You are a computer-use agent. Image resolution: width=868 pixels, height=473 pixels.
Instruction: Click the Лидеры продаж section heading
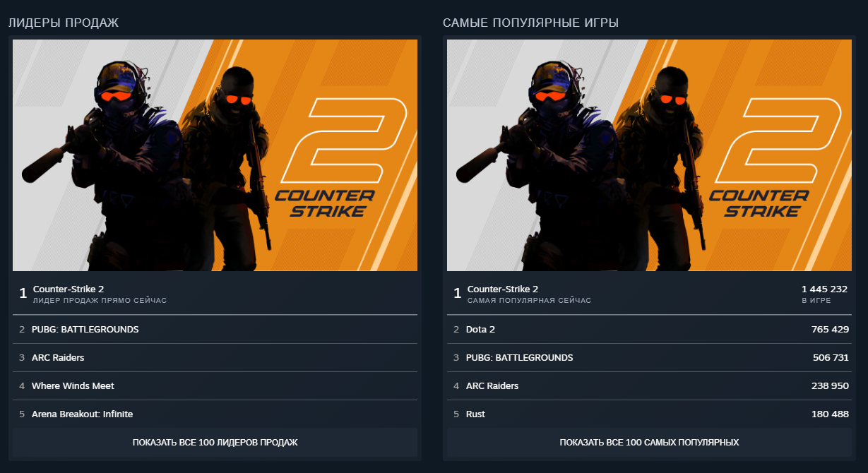coord(64,23)
